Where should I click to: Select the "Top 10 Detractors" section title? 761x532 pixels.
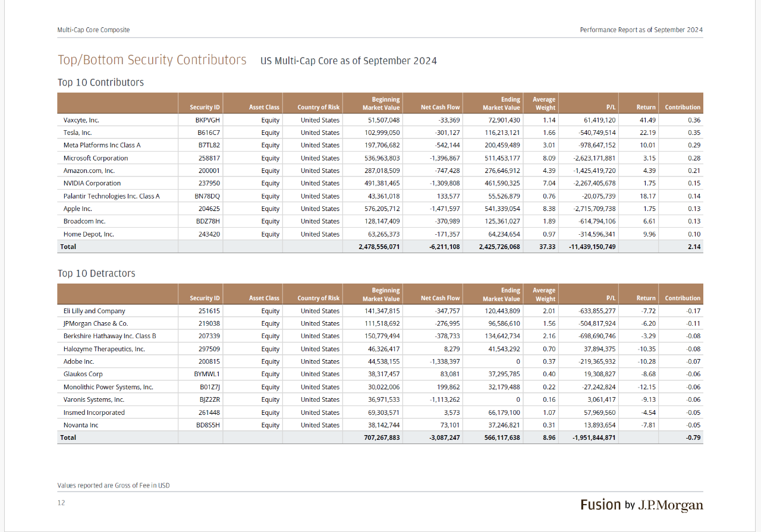click(x=96, y=273)
